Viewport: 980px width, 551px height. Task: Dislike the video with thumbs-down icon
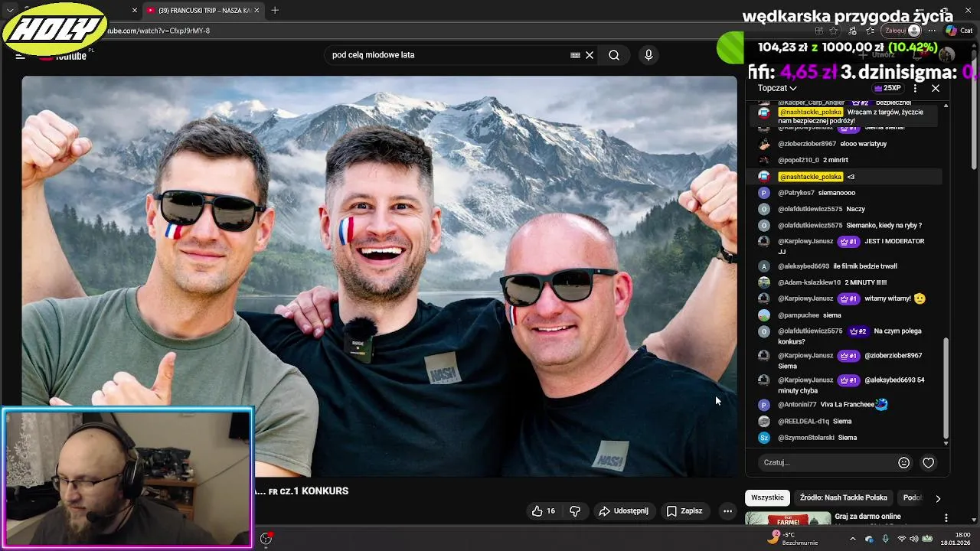click(x=575, y=511)
